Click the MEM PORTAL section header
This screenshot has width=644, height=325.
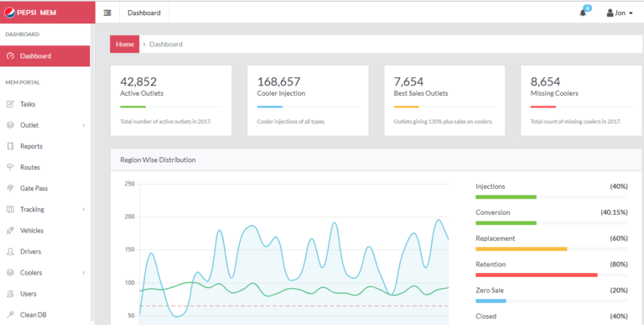coord(23,82)
